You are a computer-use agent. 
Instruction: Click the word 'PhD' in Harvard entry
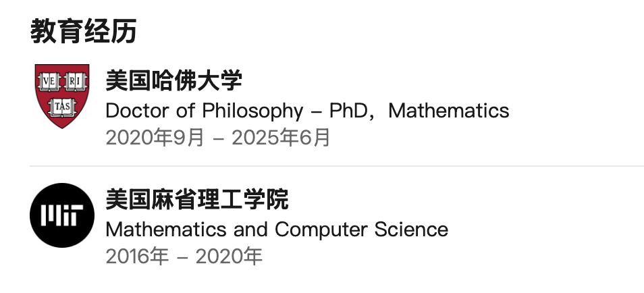[348, 111]
